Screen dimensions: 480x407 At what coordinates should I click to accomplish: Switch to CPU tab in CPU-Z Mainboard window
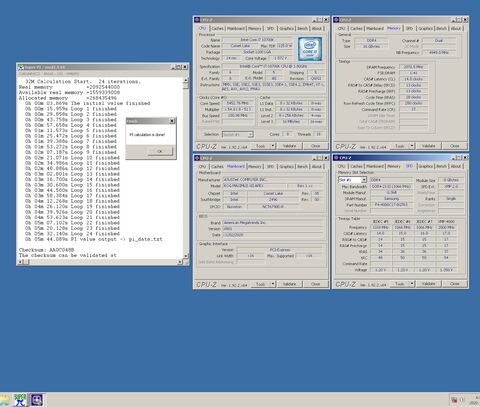[202, 166]
